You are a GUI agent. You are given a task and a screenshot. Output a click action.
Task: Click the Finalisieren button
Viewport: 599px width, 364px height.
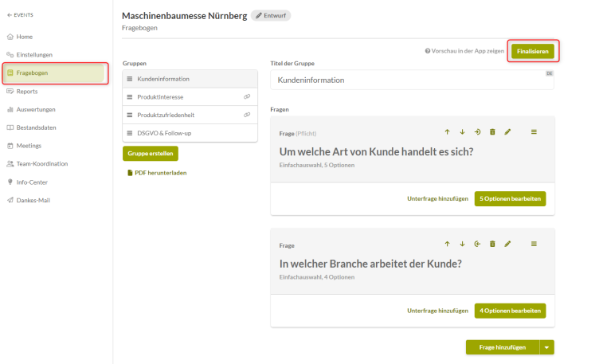click(x=533, y=51)
